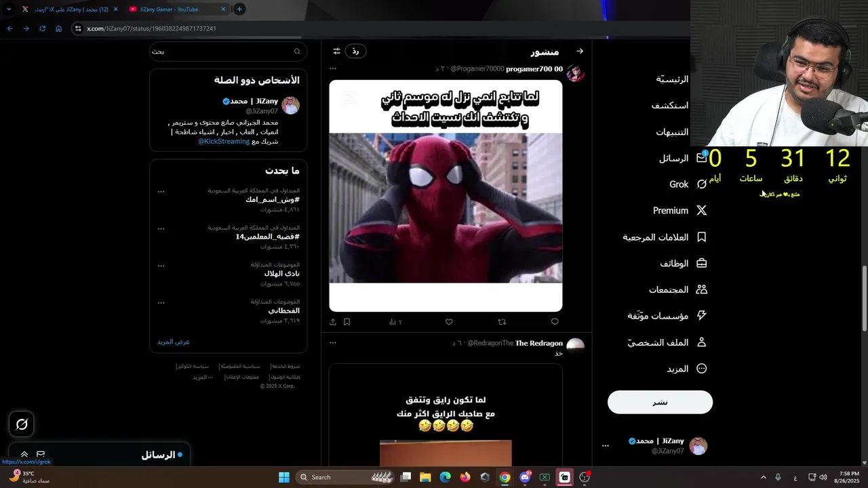This screenshot has width=868, height=488.
Task: Click the views analytics icon under Spider-Man post
Action: pyautogui.click(x=393, y=322)
